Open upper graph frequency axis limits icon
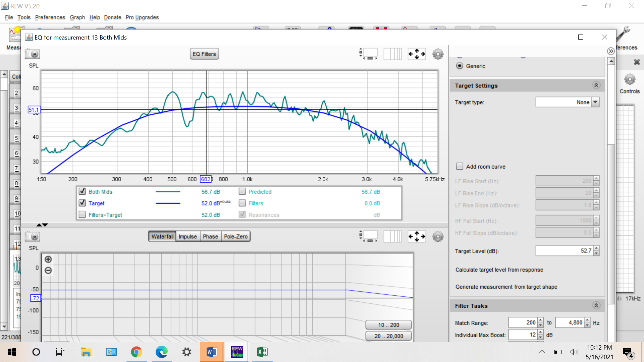The width and height of the screenshot is (644, 362). click(x=392, y=54)
